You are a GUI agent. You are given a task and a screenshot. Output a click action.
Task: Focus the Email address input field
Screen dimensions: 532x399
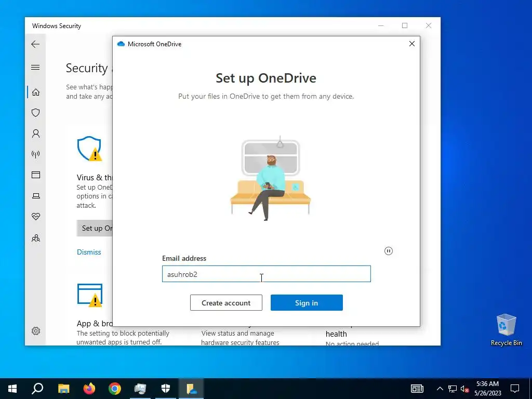pos(267,274)
